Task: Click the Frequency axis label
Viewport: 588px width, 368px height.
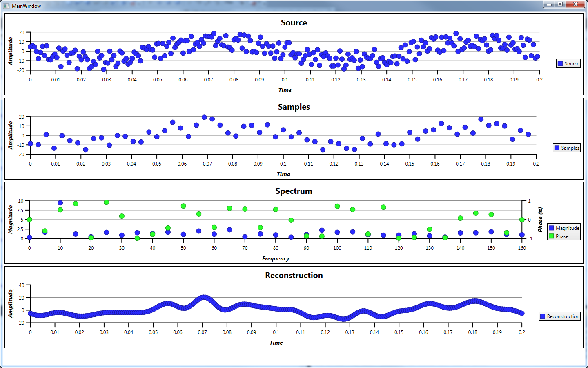Action: pyautogui.click(x=276, y=259)
